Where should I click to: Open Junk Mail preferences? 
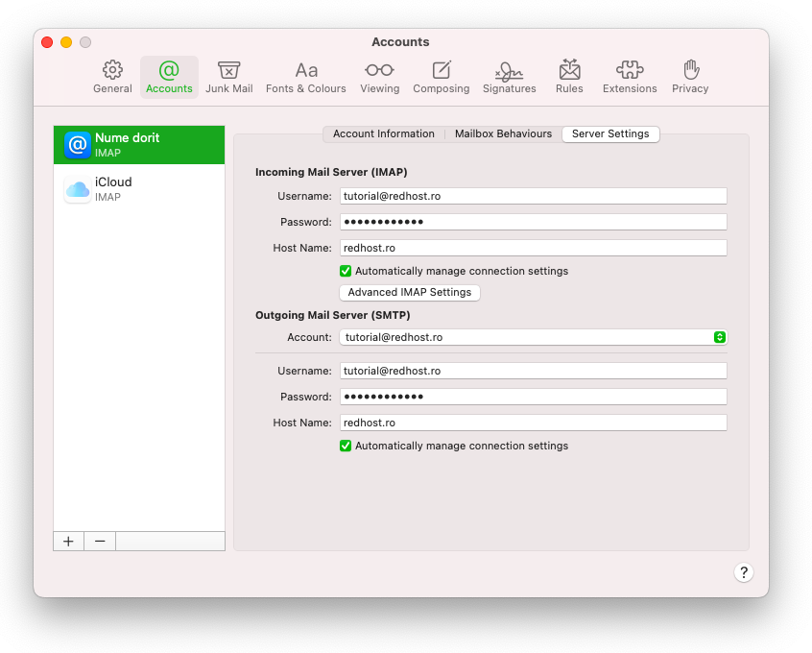228,77
